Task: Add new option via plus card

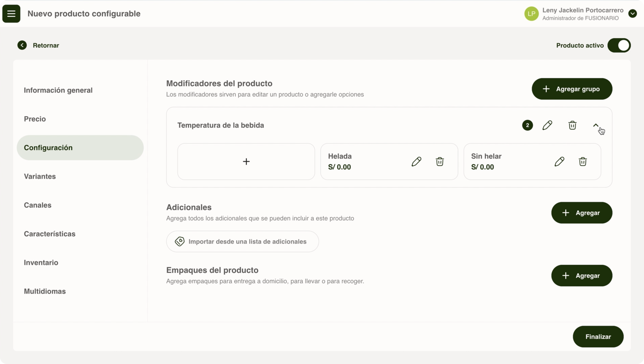Action: [x=246, y=161]
